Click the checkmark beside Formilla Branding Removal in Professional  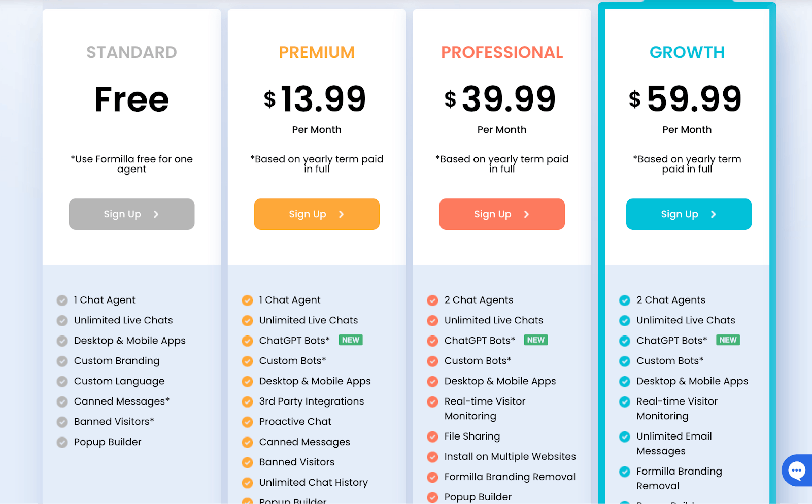point(432,477)
